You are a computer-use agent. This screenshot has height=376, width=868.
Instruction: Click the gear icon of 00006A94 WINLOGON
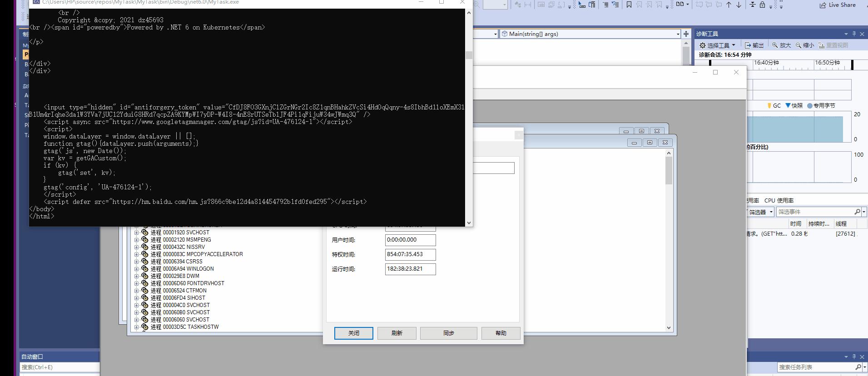click(x=145, y=269)
